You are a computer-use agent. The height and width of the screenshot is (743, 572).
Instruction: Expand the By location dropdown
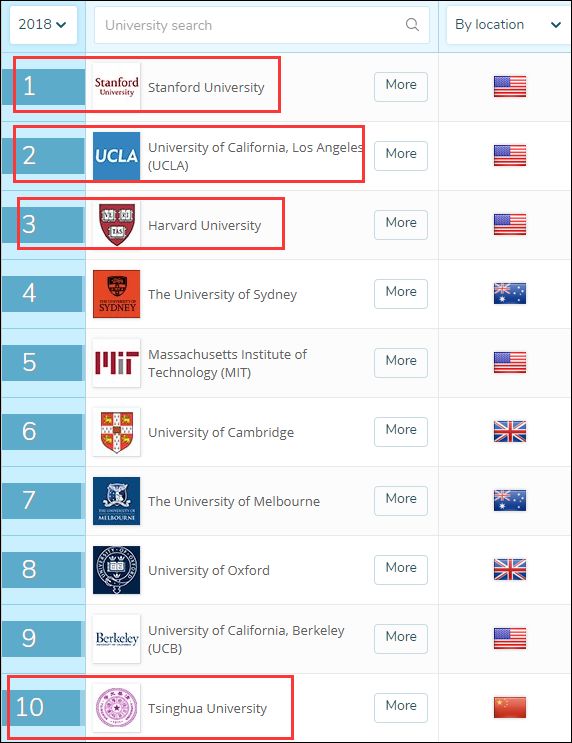pyautogui.click(x=508, y=25)
